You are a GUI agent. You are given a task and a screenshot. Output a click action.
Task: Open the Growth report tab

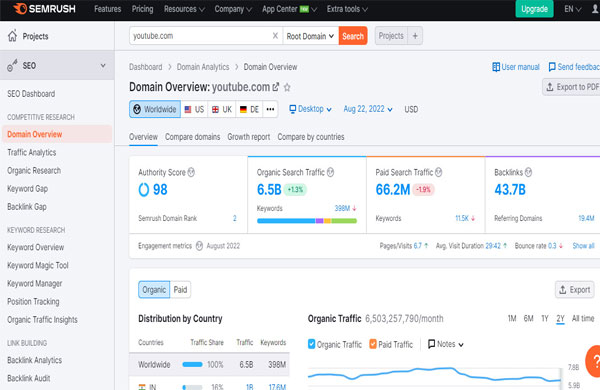tap(249, 137)
